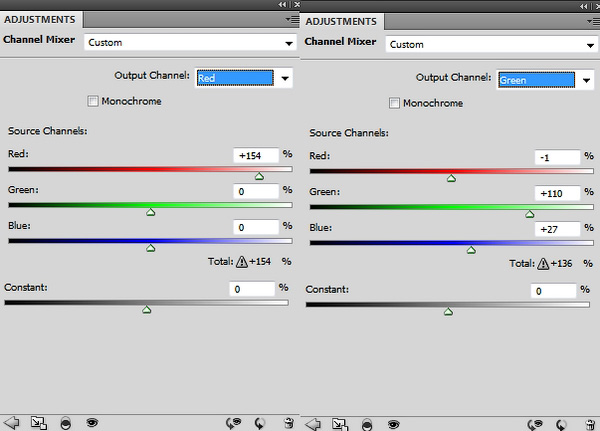Click the Constant value field in the right panel
Image resolution: width=600 pixels, height=431 pixels.
[554, 291]
